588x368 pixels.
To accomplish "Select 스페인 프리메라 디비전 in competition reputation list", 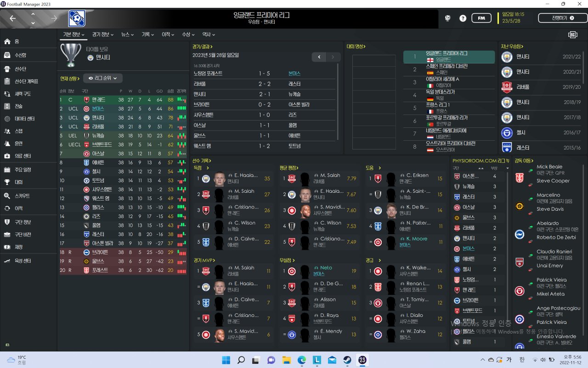I will (449, 69).
